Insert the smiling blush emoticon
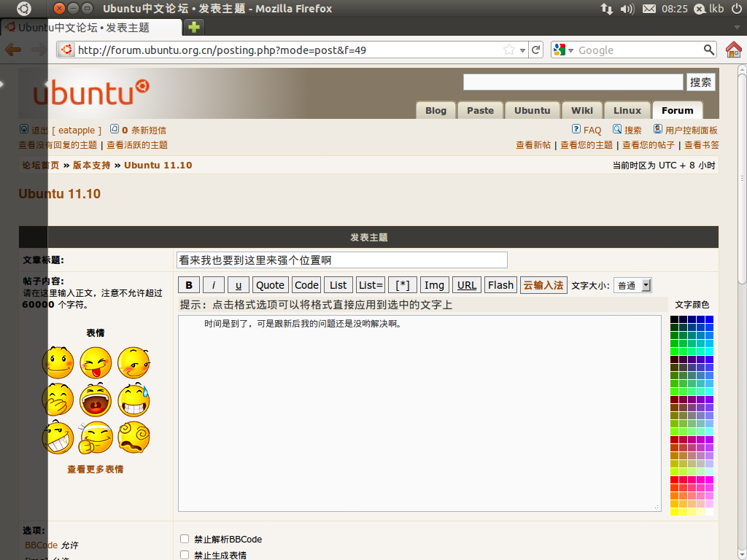The width and height of the screenshot is (747, 560). coord(58,362)
